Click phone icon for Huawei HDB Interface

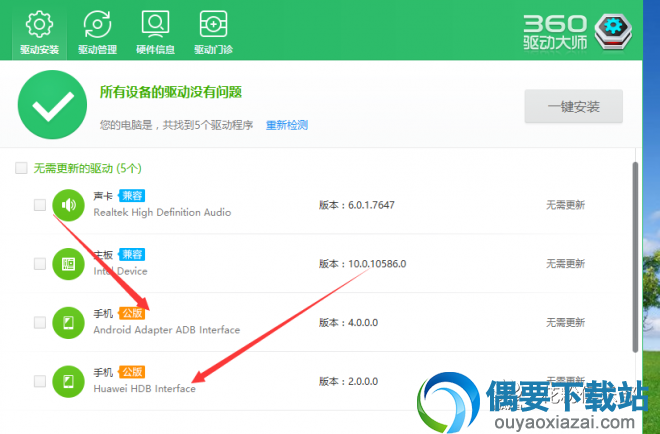coord(68,381)
